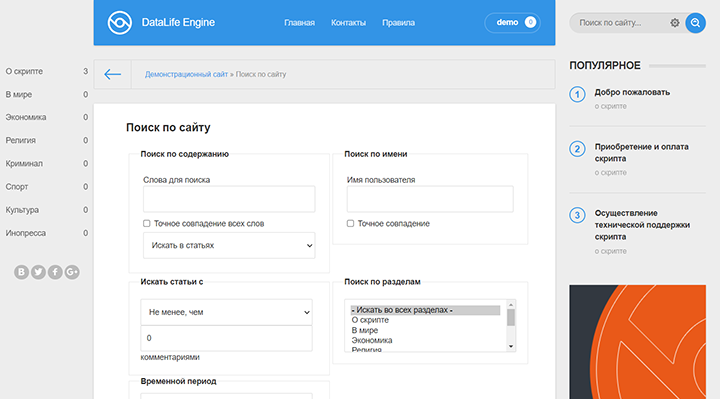Toggle 'Точное совпадение' username checkbox
720x399 pixels.
tap(350, 224)
